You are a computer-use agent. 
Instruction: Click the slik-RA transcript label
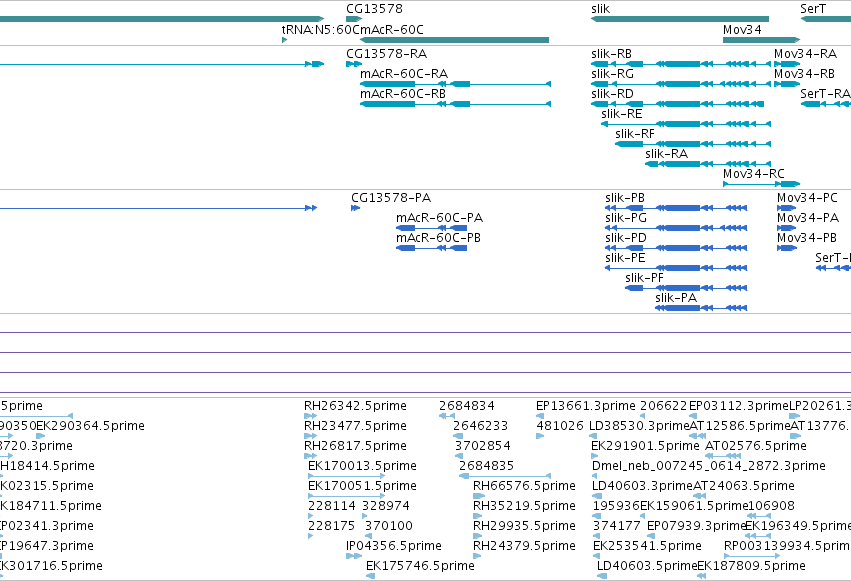point(666,154)
